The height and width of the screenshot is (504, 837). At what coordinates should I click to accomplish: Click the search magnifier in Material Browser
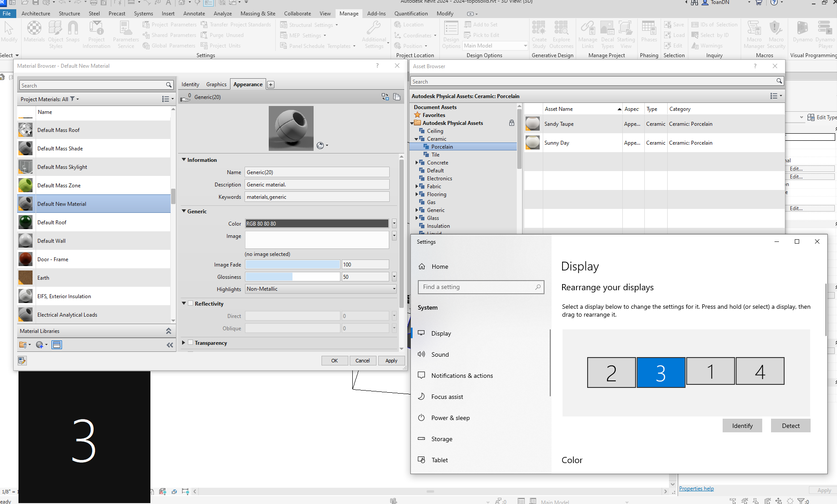click(168, 85)
